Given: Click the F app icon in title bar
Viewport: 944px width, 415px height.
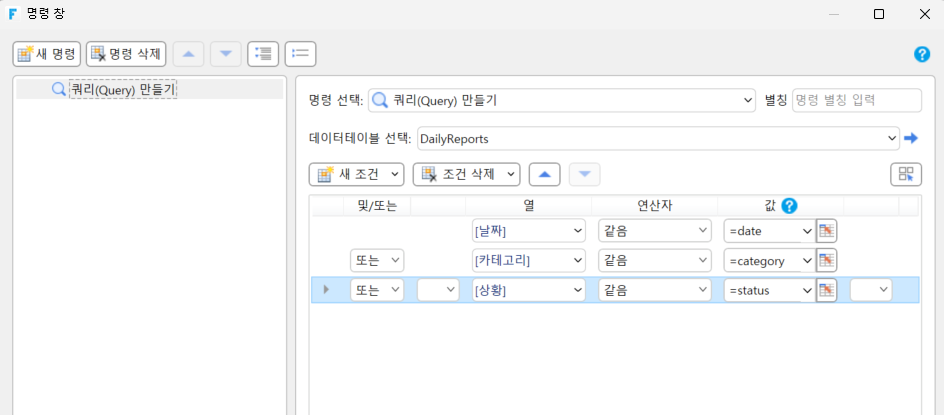Looking at the screenshot, I should click(x=11, y=13).
